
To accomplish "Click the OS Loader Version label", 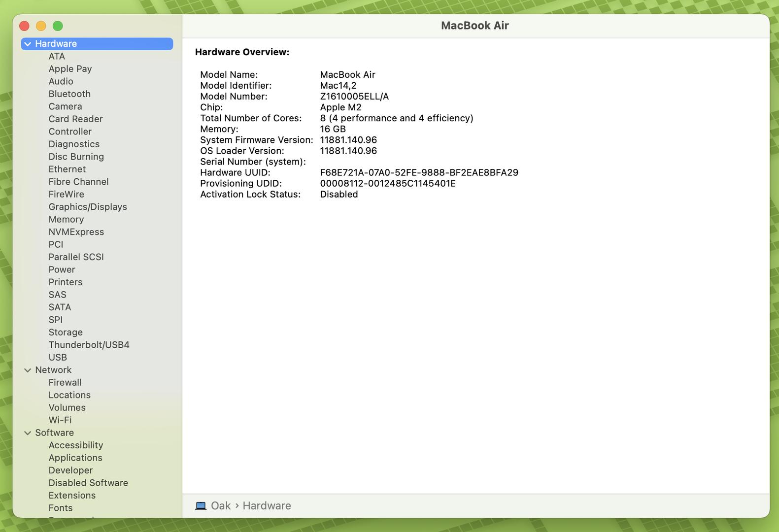I will [242, 151].
